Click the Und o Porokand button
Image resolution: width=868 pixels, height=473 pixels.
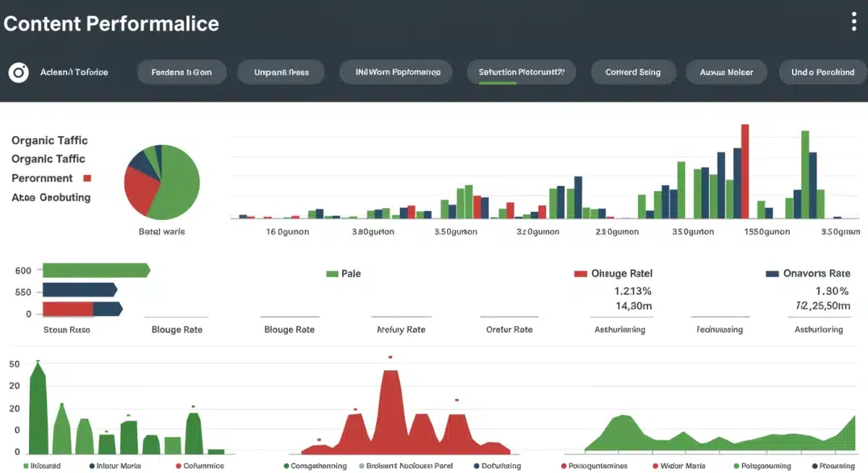pos(822,72)
